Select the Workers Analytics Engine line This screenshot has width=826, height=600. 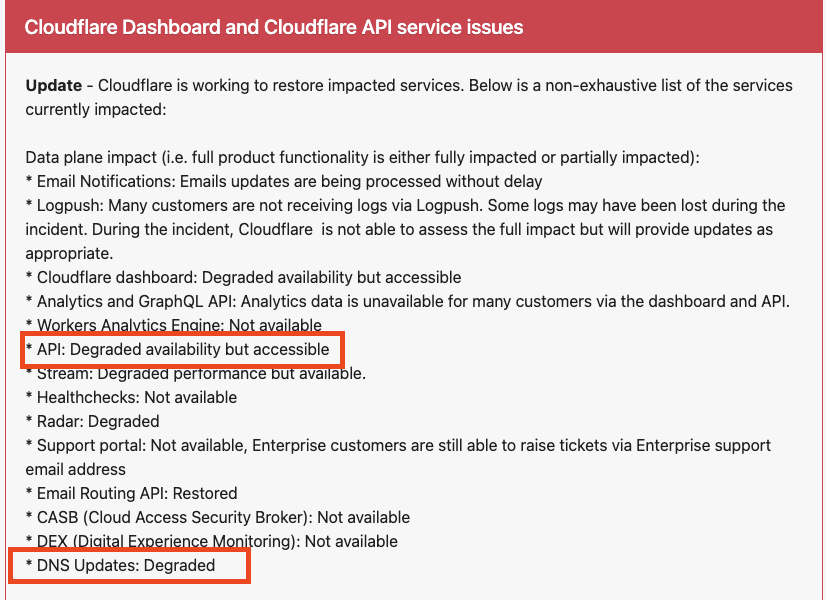pos(174,325)
